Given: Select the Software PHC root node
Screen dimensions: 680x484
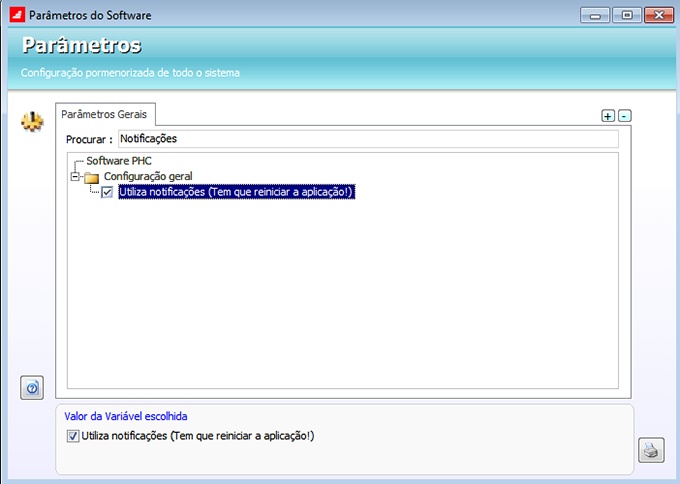Looking at the screenshot, I should tap(119, 161).
